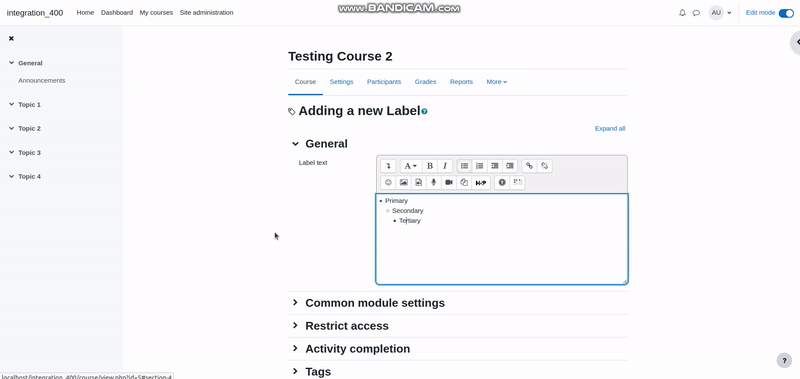Close the course index sidebar
Image resolution: width=800 pixels, height=379 pixels.
[11, 38]
